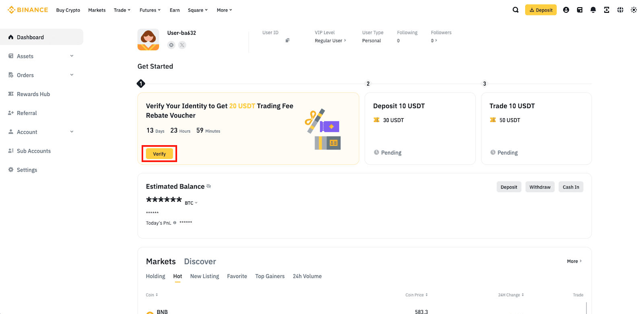The image size is (644, 314).
Task: Open Rewards Hub in the sidebar
Action: pyautogui.click(x=33, y=94)
